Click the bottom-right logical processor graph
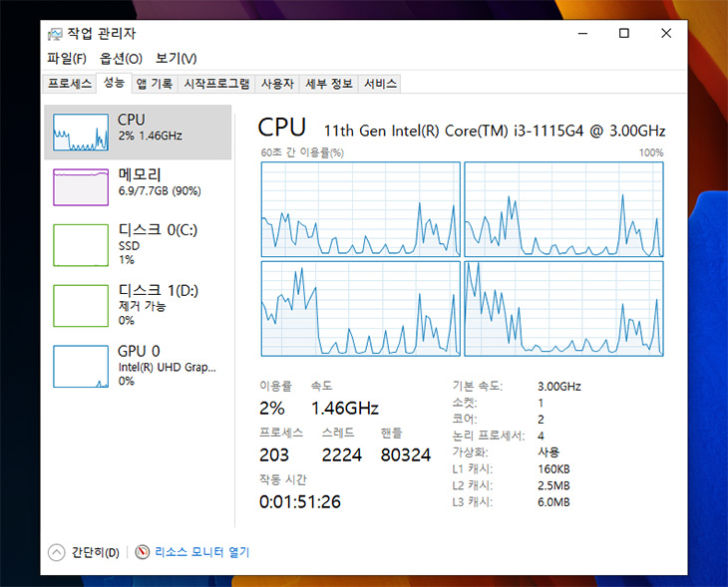This screenshot has width=728, height=587. click(563, 309)
